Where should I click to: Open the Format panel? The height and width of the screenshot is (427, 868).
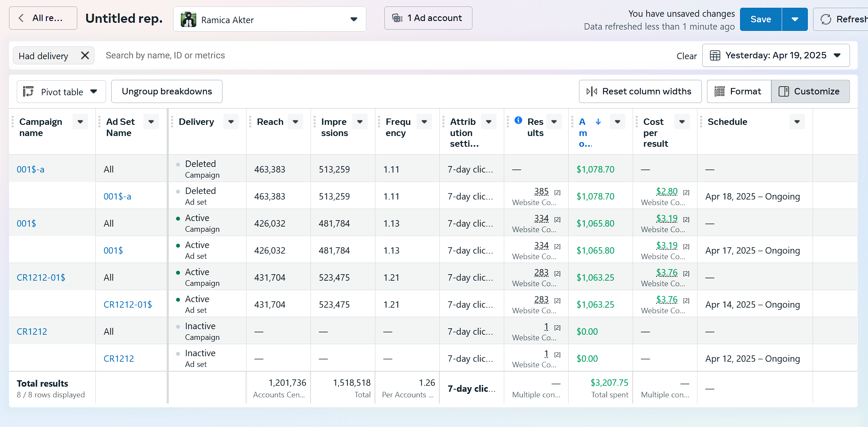[x=739, y=91]
